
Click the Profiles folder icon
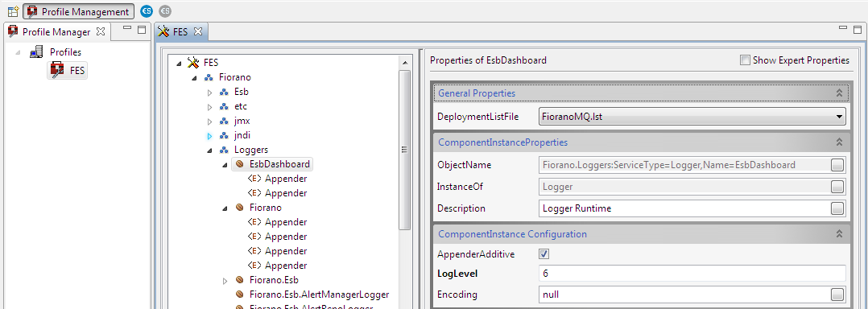(x=36, y=52)
